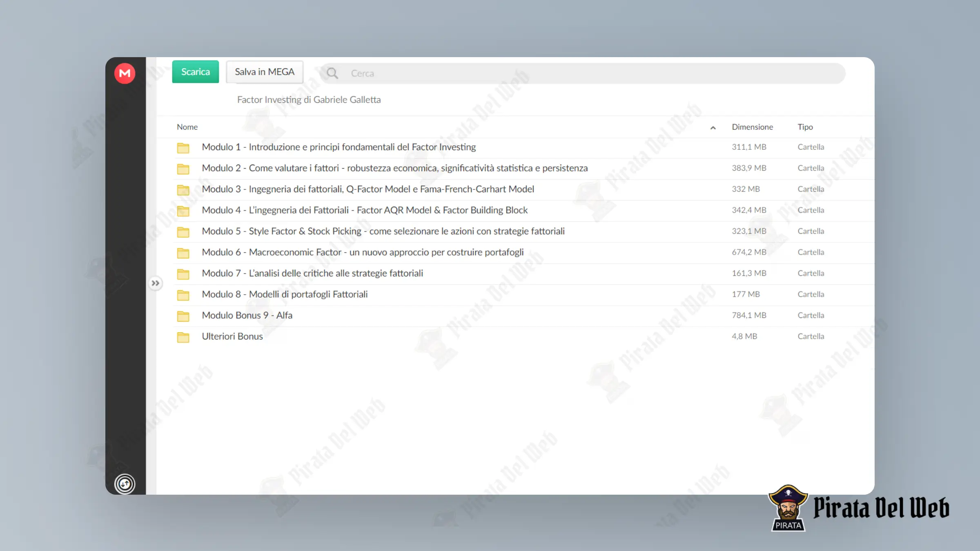
Task: Click the Factor Investing di Gabriele Galletta breadcrumb
Action: point(309,100)
